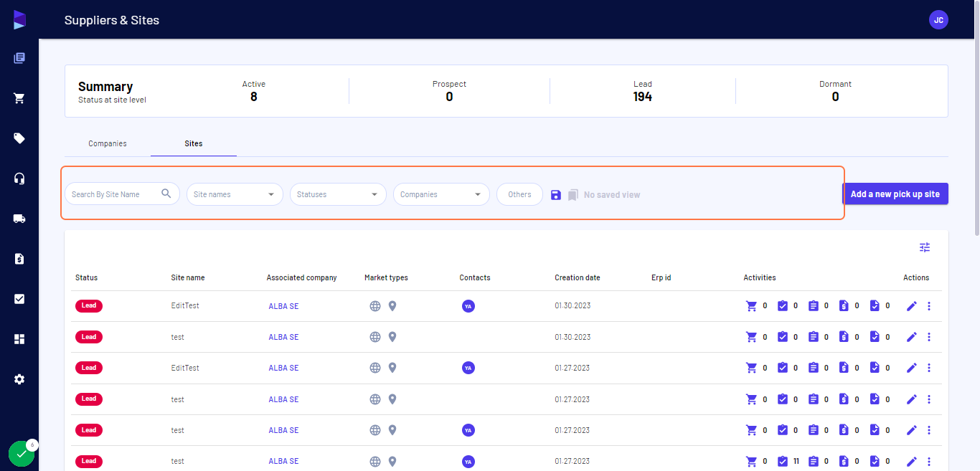Click the Others filter button
Image resolution: width=980 pixels, height=471 pixels.
519,194
